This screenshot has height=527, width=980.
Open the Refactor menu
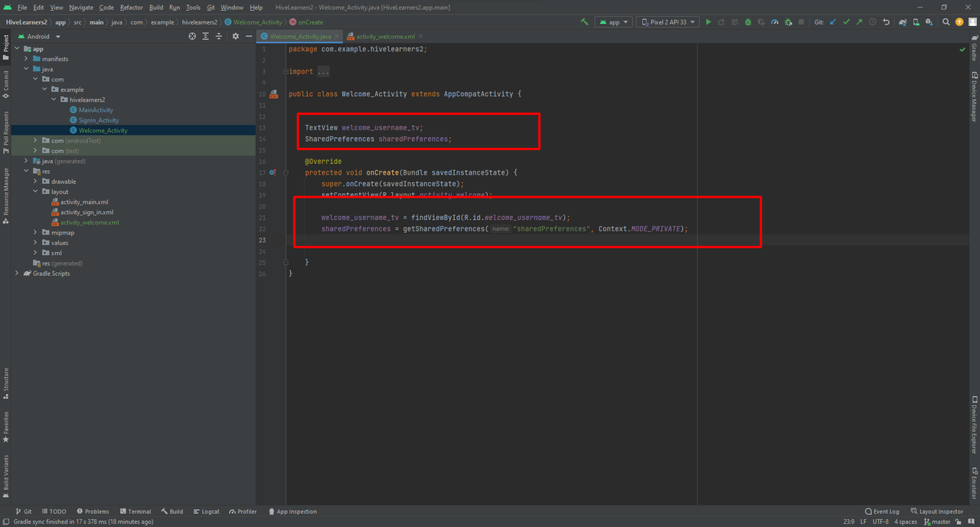(x=131, y=8)
